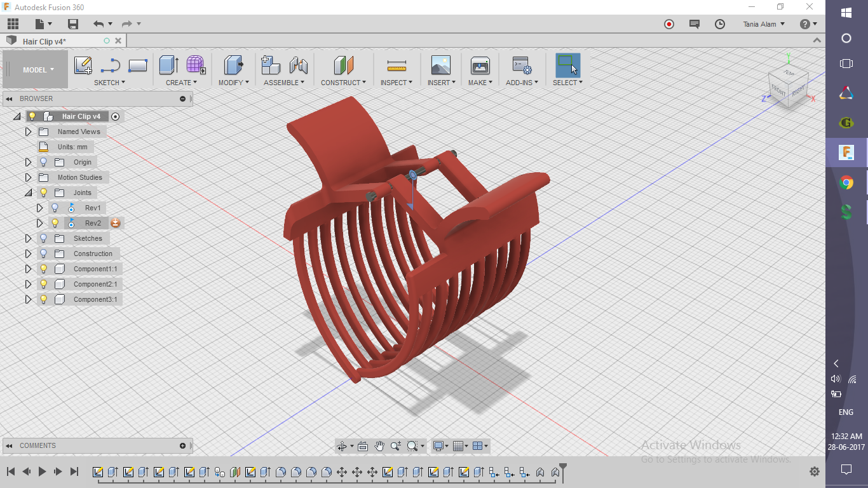Screen dimensions: 868x488
Task: Expand the Rev1 joint node
Action: 39,208
